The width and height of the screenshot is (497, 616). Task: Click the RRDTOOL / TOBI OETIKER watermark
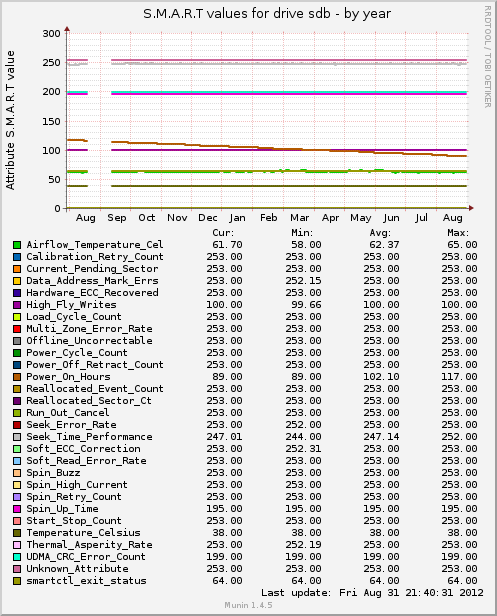click(x=488, y=57)
